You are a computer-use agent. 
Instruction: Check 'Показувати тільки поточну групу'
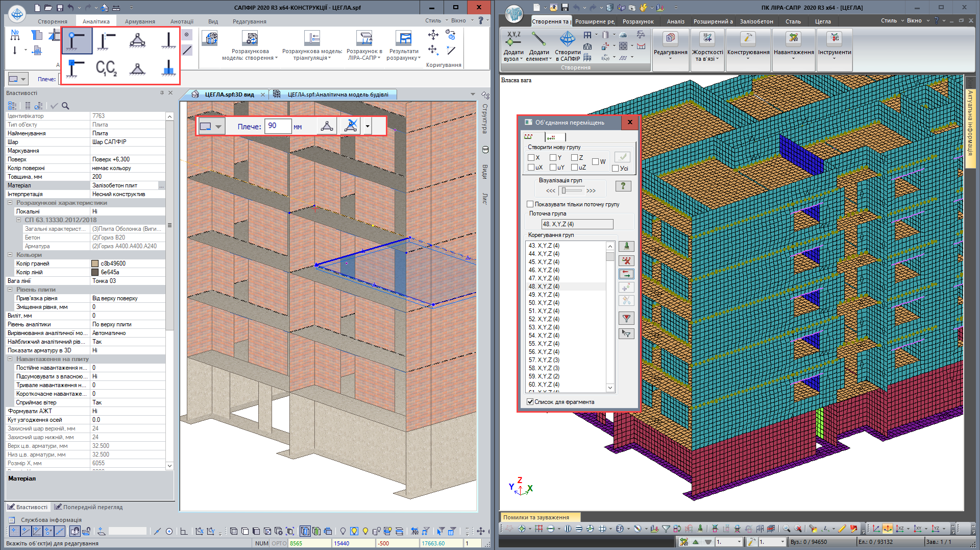(530, 204)
